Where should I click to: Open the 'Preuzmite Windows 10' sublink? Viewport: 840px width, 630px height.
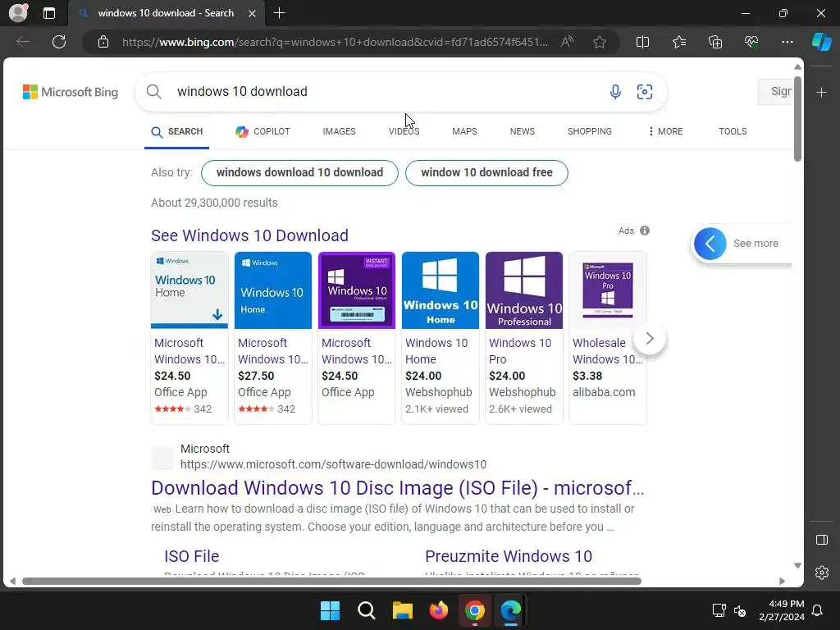[x=509, y=556]
